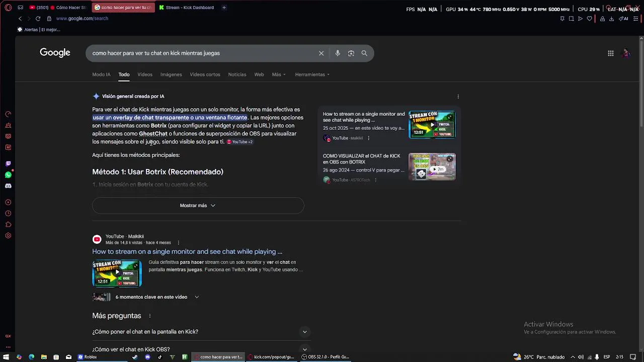Select the Noticias search tab
This screenshot has width=644, height=362.
(x=237, y=74)
